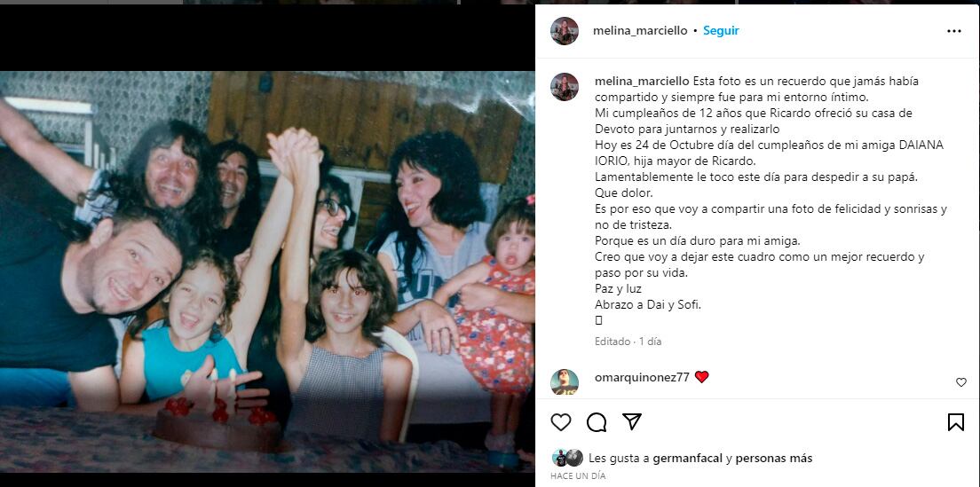Click the chocolate cake in the photo
Viewport: 980px width, 487px height.
(x=217, y=427)
